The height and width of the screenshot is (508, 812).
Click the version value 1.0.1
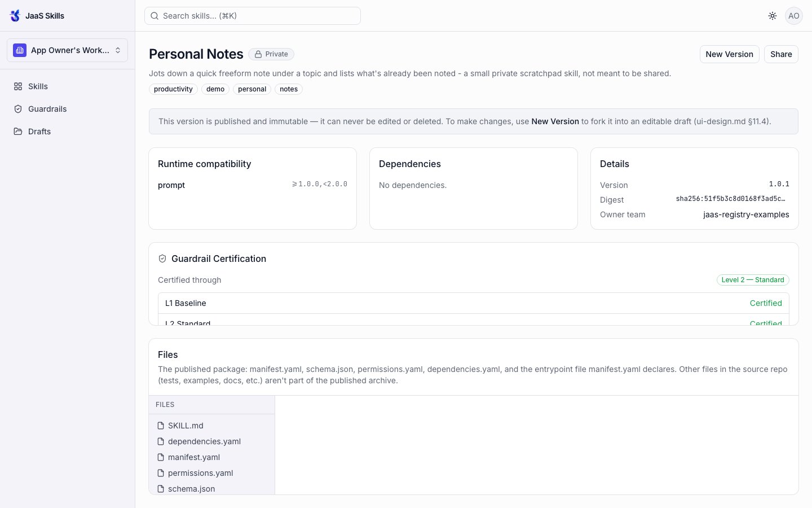(779, 185)
